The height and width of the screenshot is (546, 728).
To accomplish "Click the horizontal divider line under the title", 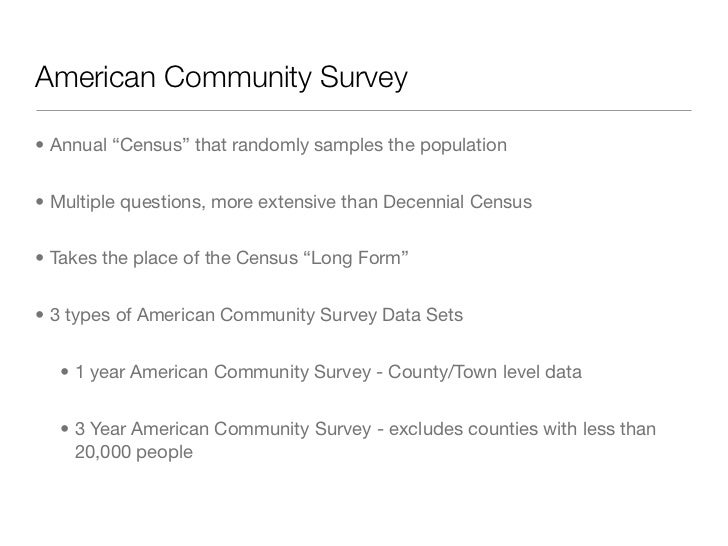I will [x=364, y=110].
